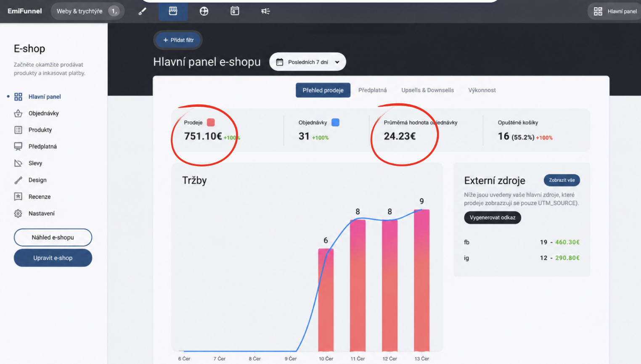641x364 pixels.
Task: Open the calendar icon in top navigation
Action: click(235, 11)
